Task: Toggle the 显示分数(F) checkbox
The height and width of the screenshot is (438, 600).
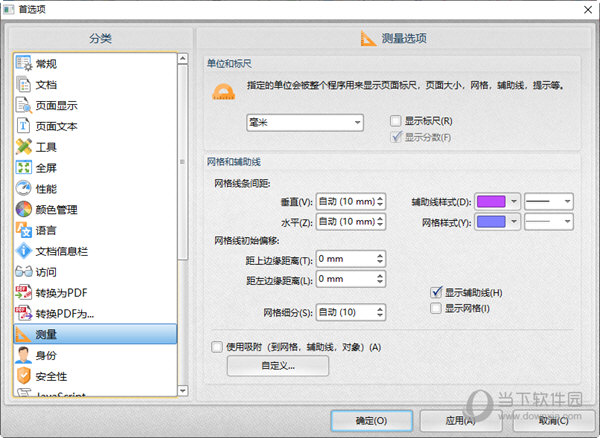Action: pos(396,137)
